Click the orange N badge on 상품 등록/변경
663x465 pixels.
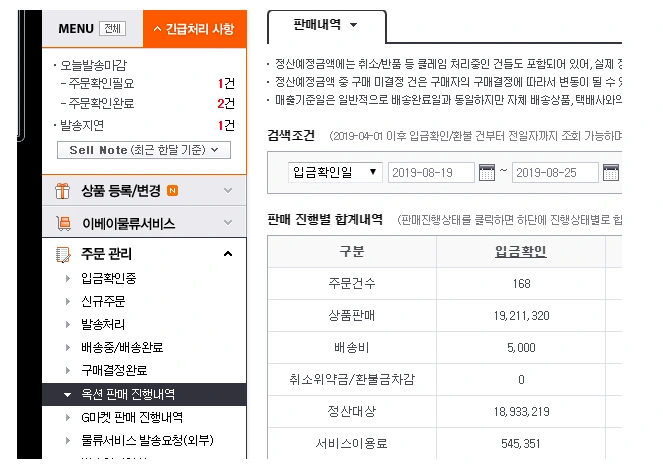pyautogui.click(x=173, y=191)
